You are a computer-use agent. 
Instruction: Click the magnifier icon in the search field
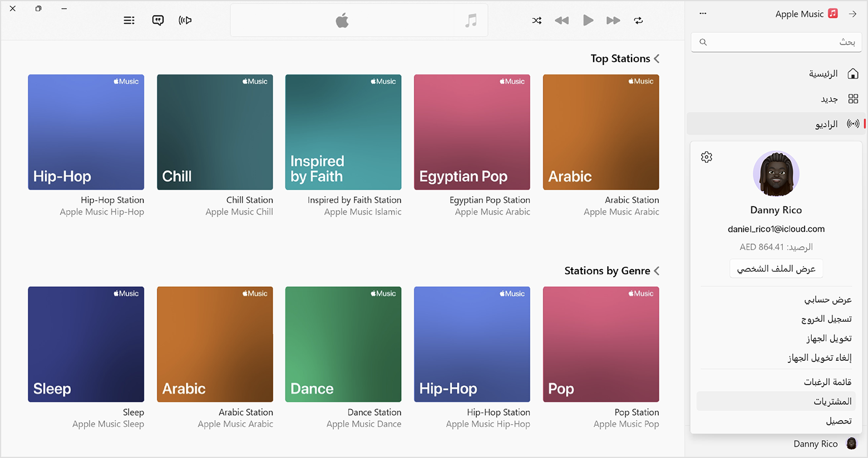coord(703,42)
